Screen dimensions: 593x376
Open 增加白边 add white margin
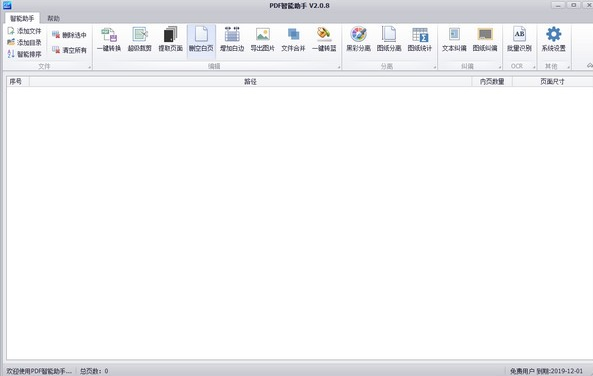pos(232,40)
